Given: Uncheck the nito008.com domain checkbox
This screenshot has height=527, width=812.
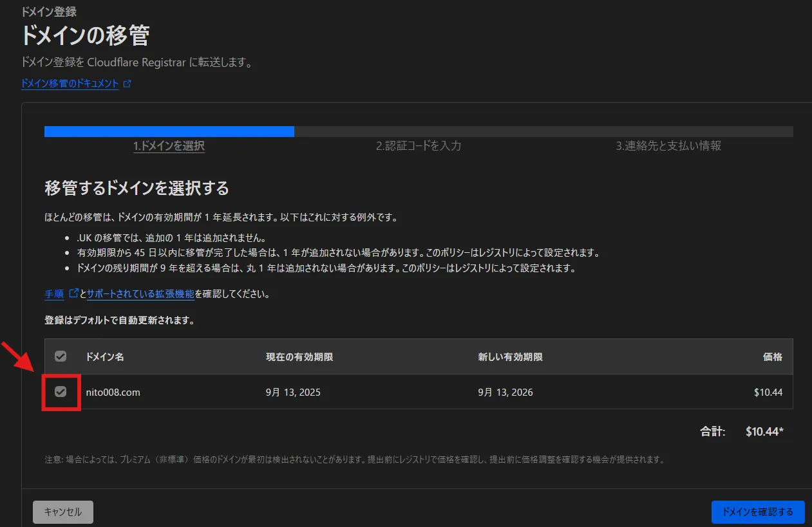Looking at the screenshot, I should [61, 392].
